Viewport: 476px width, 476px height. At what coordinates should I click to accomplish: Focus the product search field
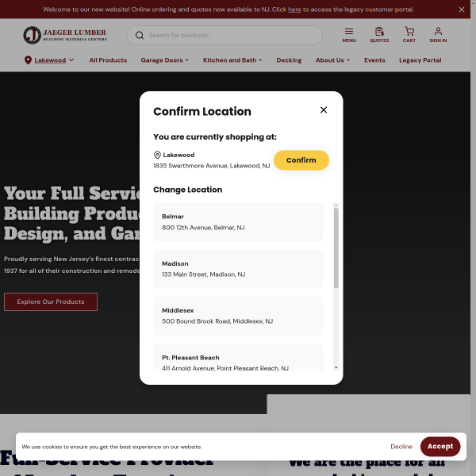(x=225, y=35)
